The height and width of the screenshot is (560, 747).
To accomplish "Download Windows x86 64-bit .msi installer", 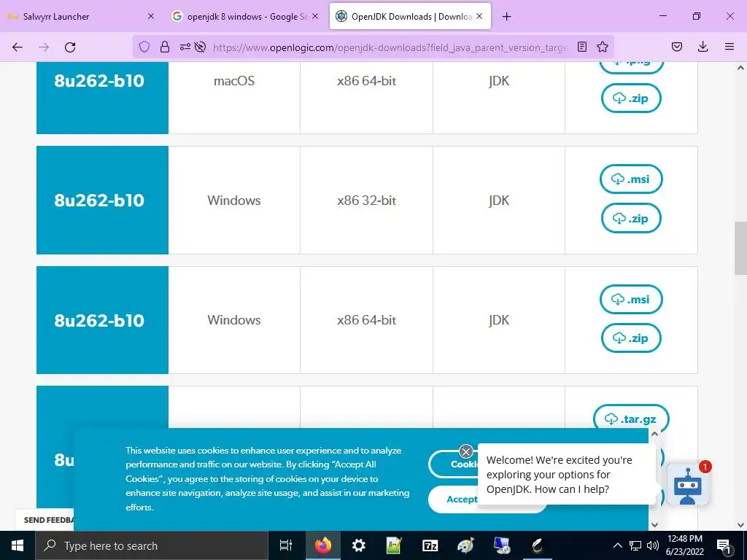I will coord(631,299).
